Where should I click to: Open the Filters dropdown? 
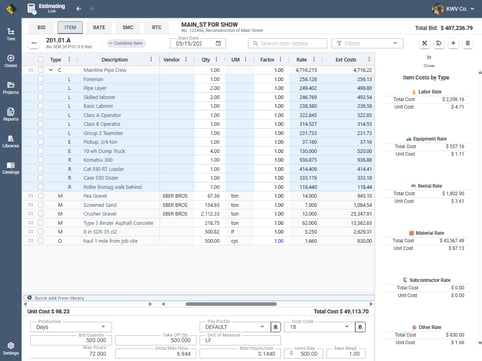pyautogui.click(x=367, y=43)
